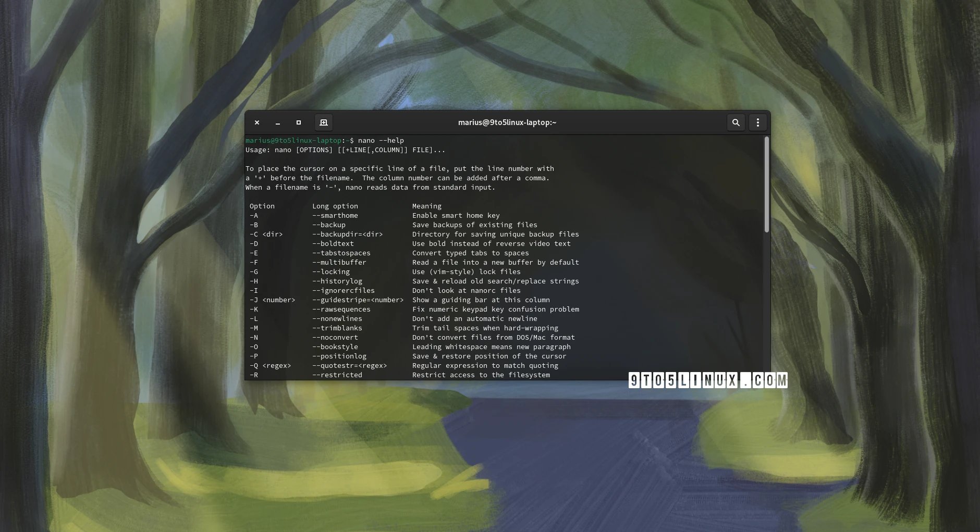Click the terminal vertical scrollbar handle
The image size is (980, 532).
766,184
